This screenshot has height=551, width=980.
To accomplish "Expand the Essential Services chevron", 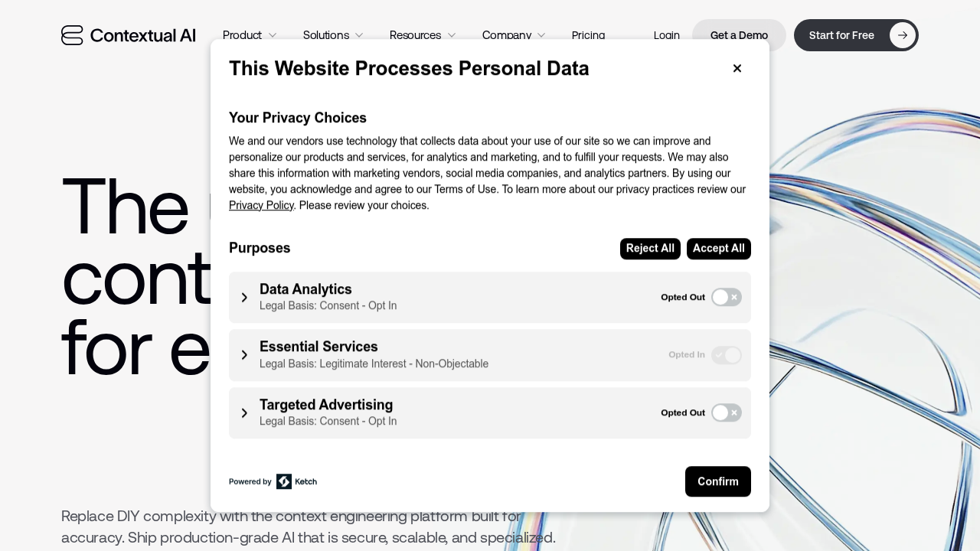I will pos(244,355).
